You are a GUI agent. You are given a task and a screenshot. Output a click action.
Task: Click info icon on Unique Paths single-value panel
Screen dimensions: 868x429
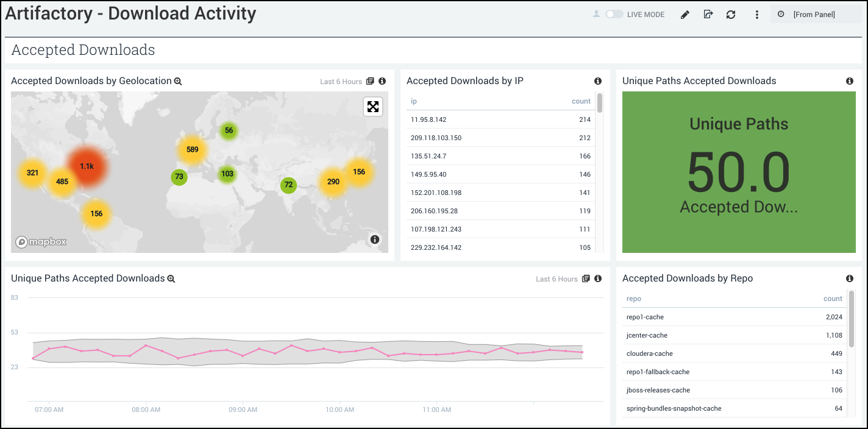[850, 81]
